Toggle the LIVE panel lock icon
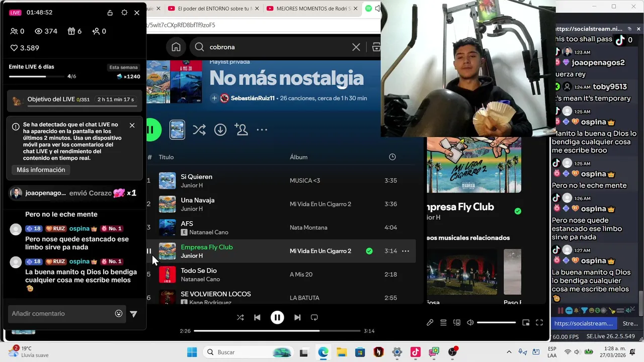This screenshot has height=362, width=644. (110, 13)
